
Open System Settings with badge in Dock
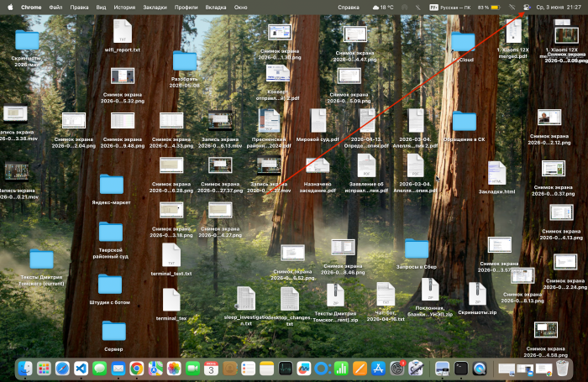(x=396, y=369)
